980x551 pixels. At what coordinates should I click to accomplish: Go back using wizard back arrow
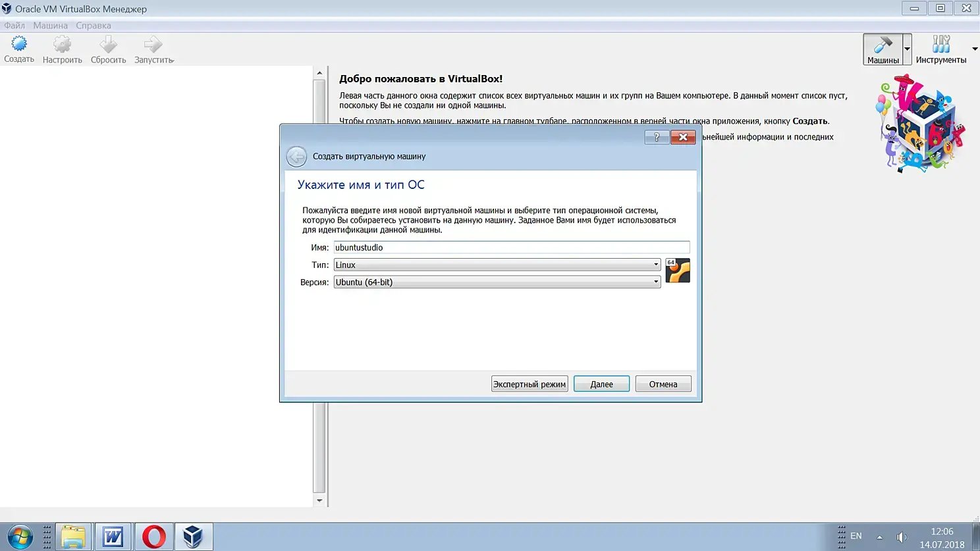(x=296, y=156)
